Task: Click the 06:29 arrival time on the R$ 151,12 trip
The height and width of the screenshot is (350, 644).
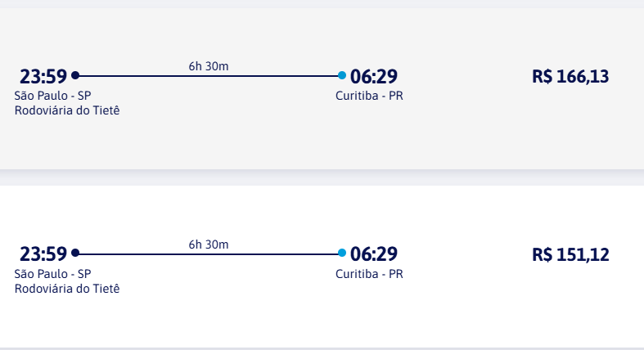Action: click(x=374, y=254)
